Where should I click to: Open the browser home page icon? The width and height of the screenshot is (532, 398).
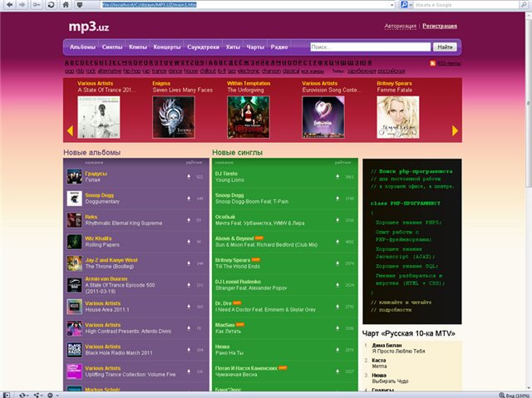coord(66,5)
